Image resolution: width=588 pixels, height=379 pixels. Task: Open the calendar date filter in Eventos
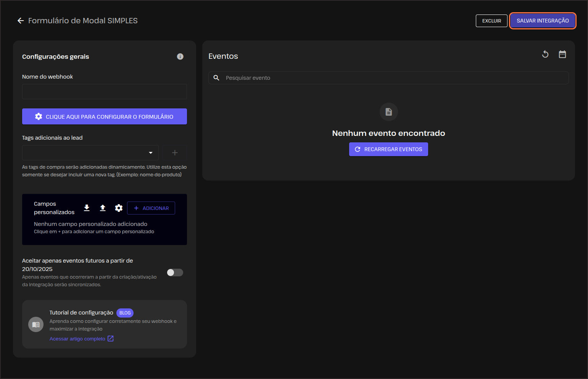click(x=562, y=54)
